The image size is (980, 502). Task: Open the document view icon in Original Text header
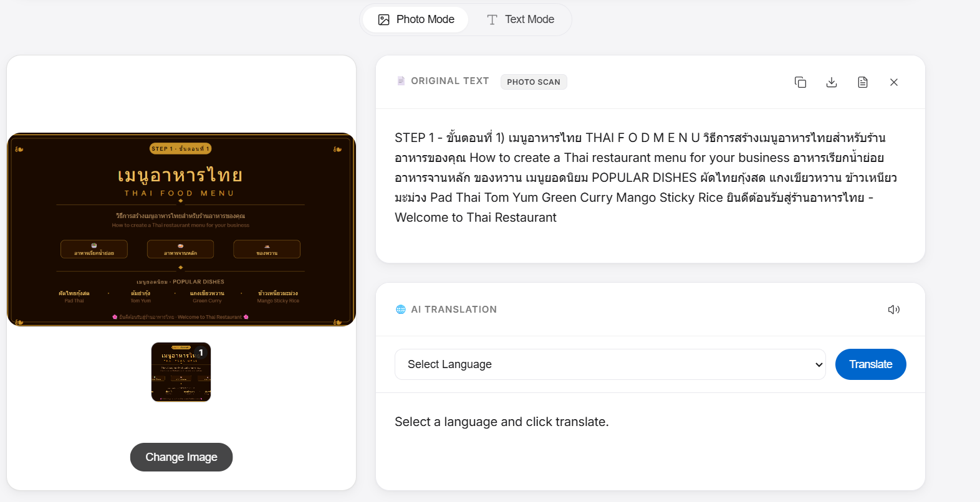[863, 82]
